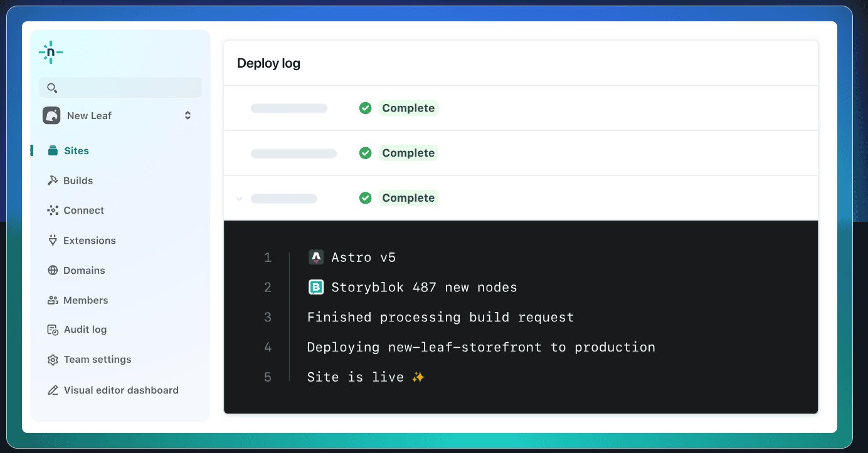Navigate to Extensions

[90, 241]
